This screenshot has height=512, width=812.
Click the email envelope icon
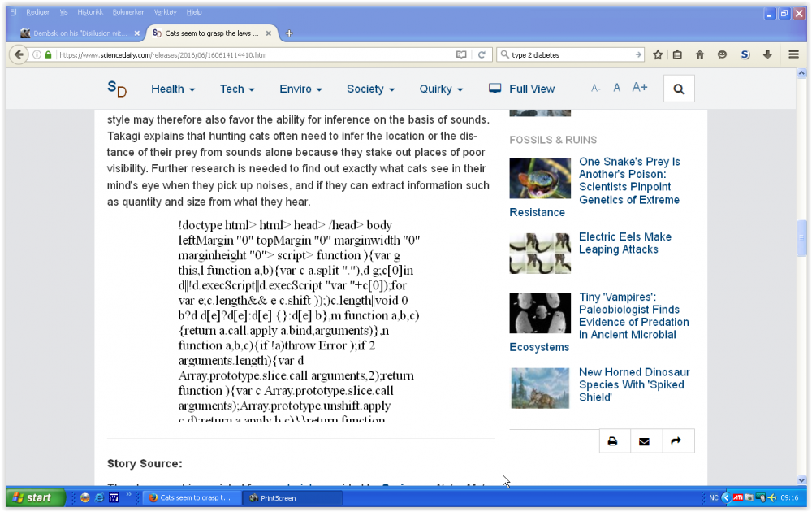tap(645, 441)
